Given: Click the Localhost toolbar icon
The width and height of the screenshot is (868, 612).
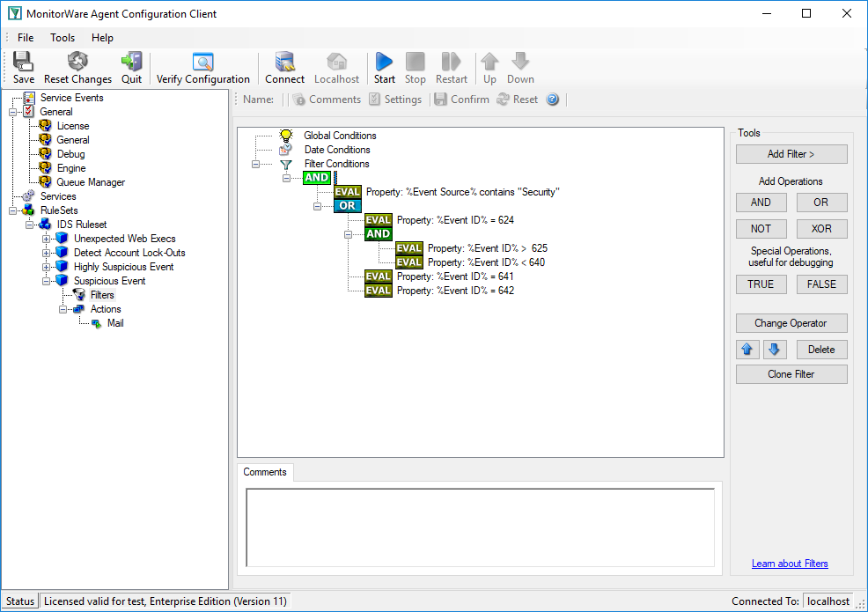Looking at the screenshot, I should click(x=336, y=68).
